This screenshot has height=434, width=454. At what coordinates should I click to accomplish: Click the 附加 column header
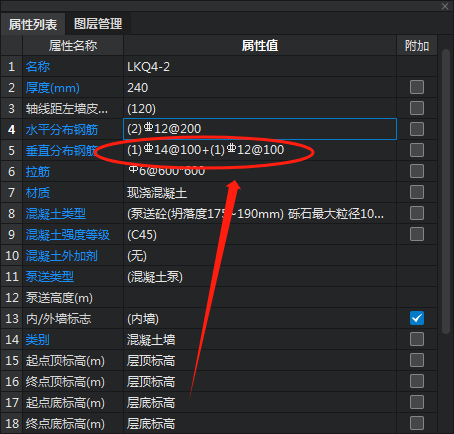point(417,45)
